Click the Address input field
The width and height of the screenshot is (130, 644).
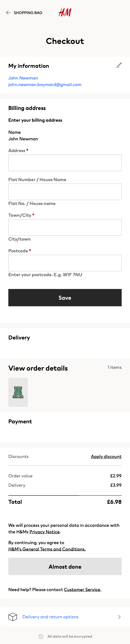(65, 162)
